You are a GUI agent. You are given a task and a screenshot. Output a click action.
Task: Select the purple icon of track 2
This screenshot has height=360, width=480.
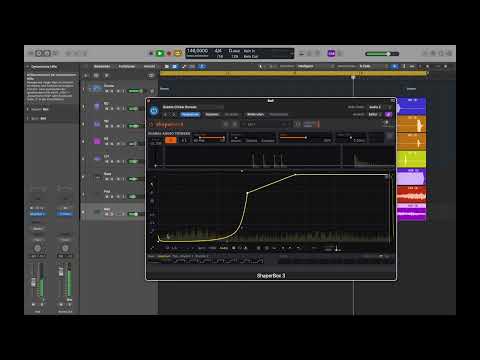(x=97, y=106)
